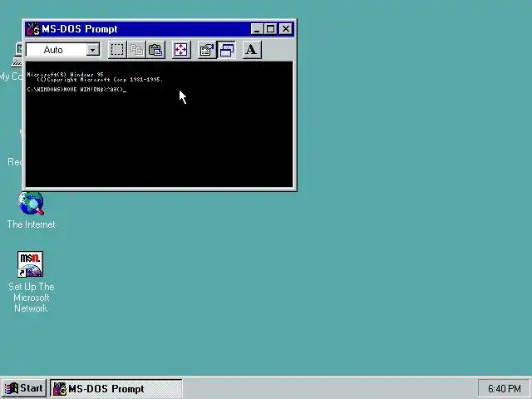Click the 'Set Up The Microsoft Network' label
The width and height of the screenshot is (532, 399).
(32, 298)
